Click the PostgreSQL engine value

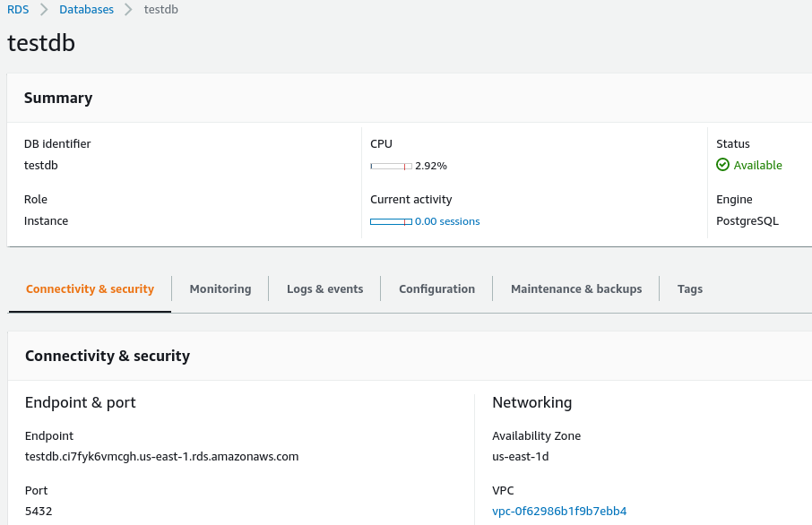tap(747, 220)
